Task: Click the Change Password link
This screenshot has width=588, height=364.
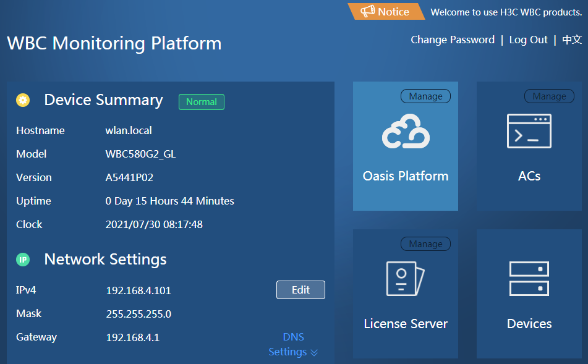Action: pos(453,40)
